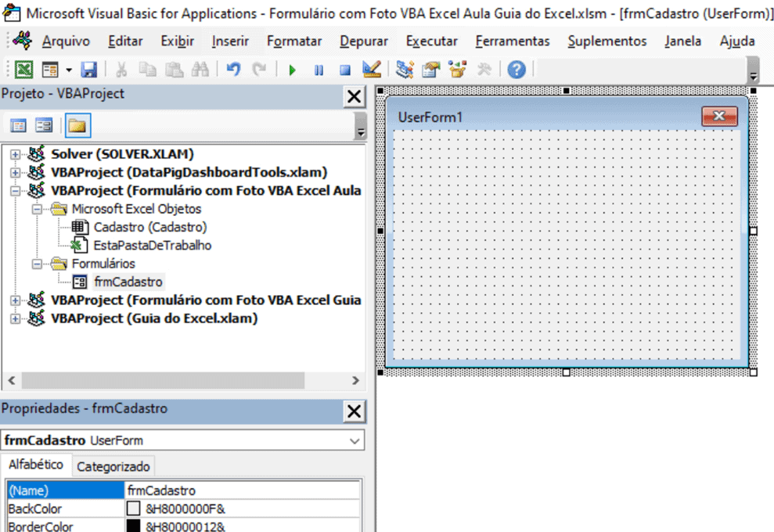Open the Inserir menu
This screenshot has width=774, height=532.
point(230,41)
